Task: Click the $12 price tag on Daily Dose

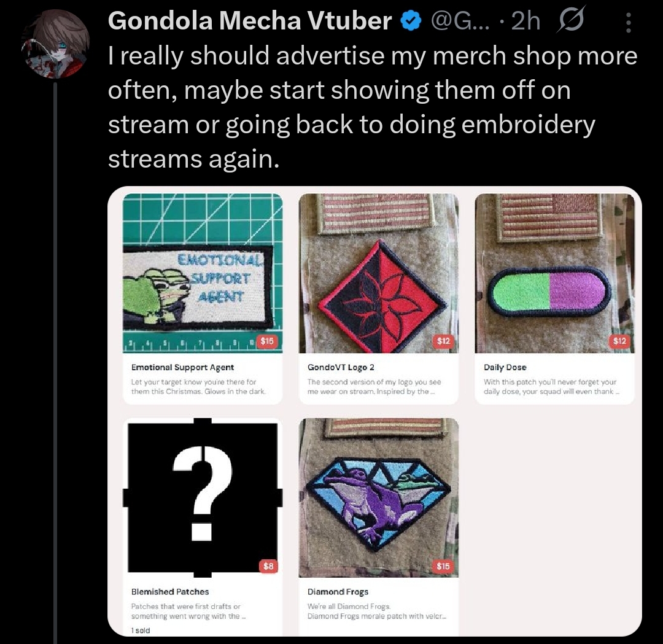Action: click(619, 341)
